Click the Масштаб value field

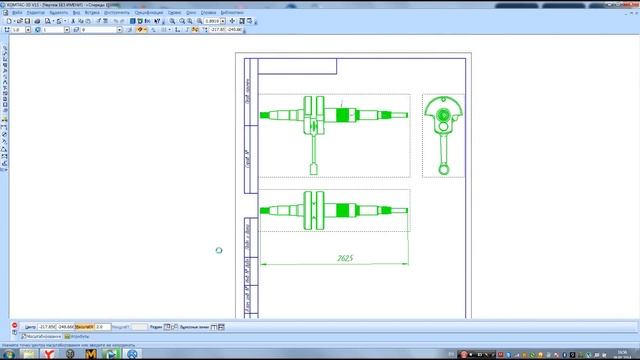click(102, 327)
